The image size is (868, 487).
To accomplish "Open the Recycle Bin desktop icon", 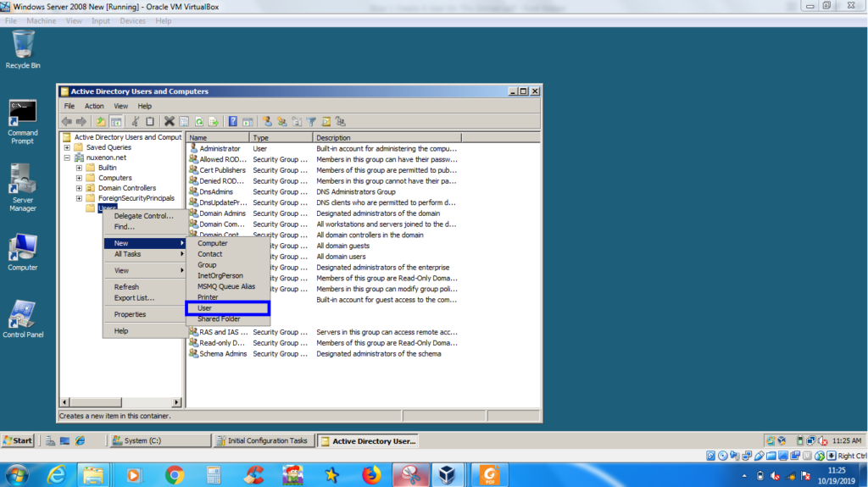I will click(x=23, y=50).
